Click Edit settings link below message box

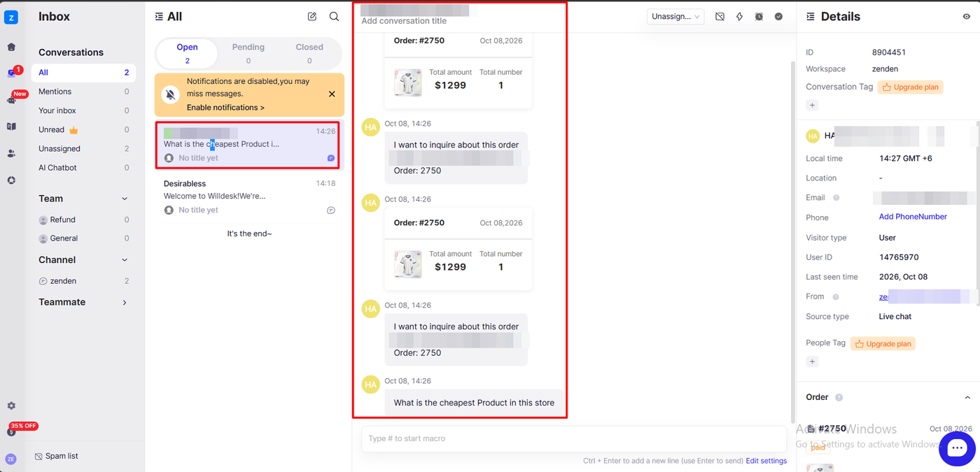[x=766, y=461]
